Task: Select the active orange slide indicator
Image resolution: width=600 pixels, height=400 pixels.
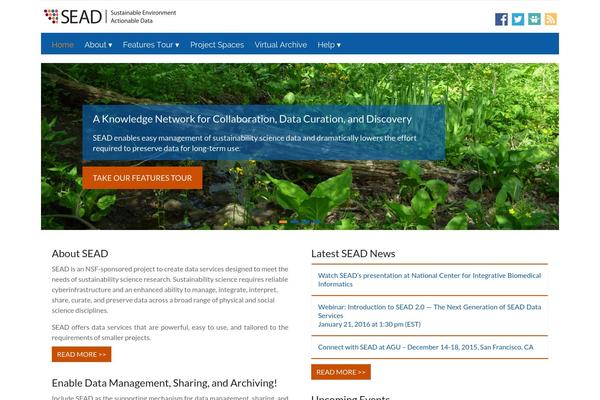Action: coord(283,222)
